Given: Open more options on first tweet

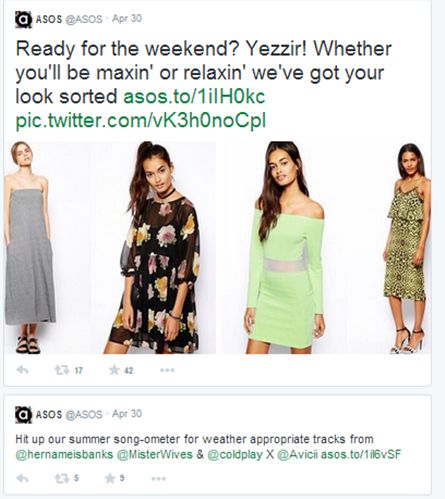Looking at the screenshot, I should click(167, 370).
